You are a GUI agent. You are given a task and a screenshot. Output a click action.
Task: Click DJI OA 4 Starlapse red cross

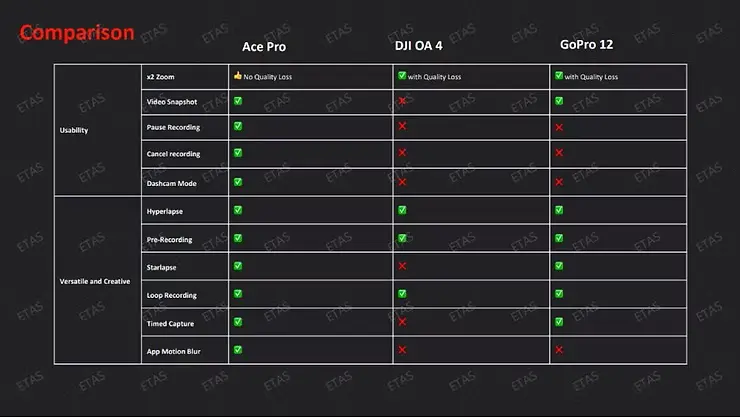click(402, 266)
